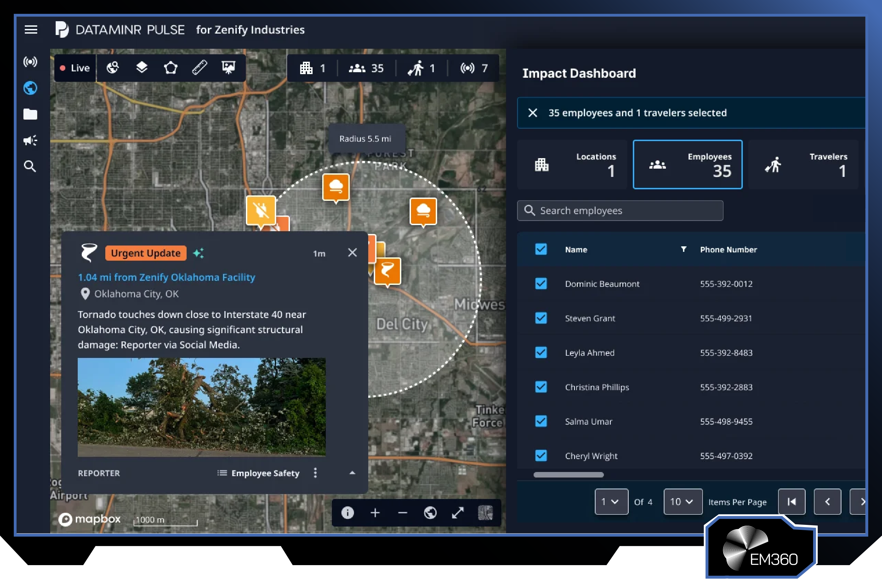Sort by the Phone Number column header
The width and height of the screenshot is (882, 588).
click(728, 249)
